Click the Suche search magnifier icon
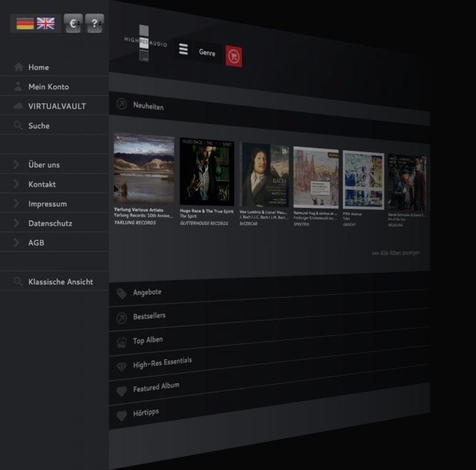The height and width of the screenshot is (470, 476). click(x=19, y=126)
